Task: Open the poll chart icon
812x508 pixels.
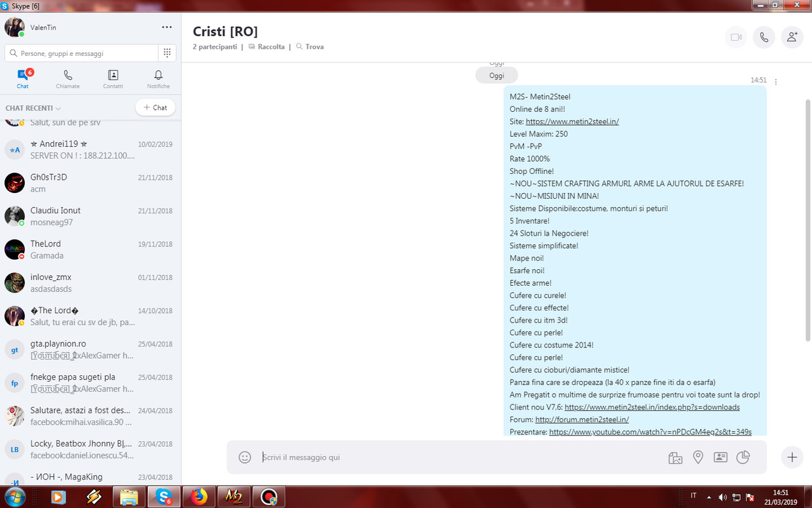Action: tap(743, 457)
